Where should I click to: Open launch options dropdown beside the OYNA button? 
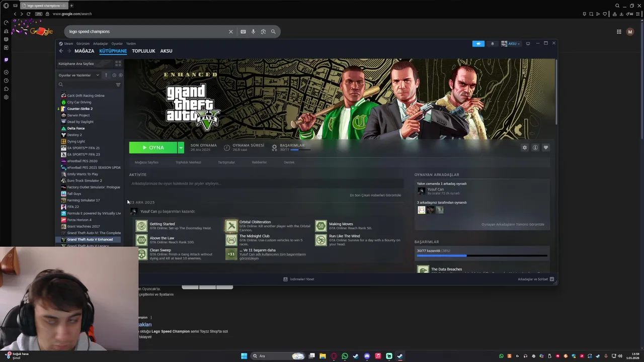point(181,147)
